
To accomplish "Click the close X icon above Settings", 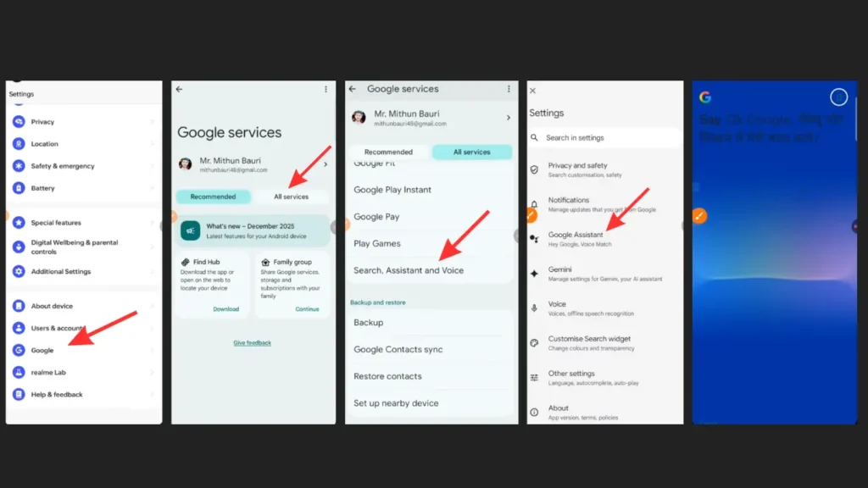I will point(532,91).
